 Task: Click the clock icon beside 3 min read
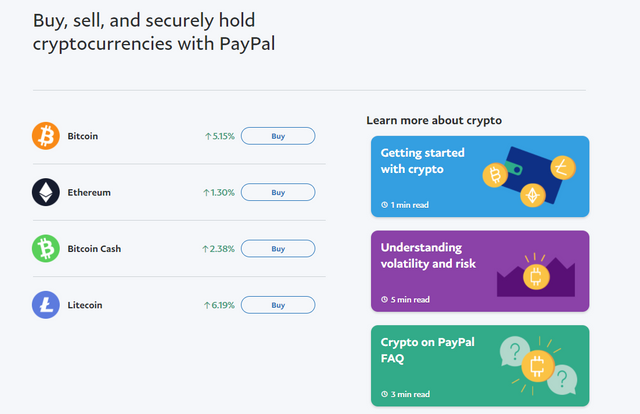tap(384, 394)
